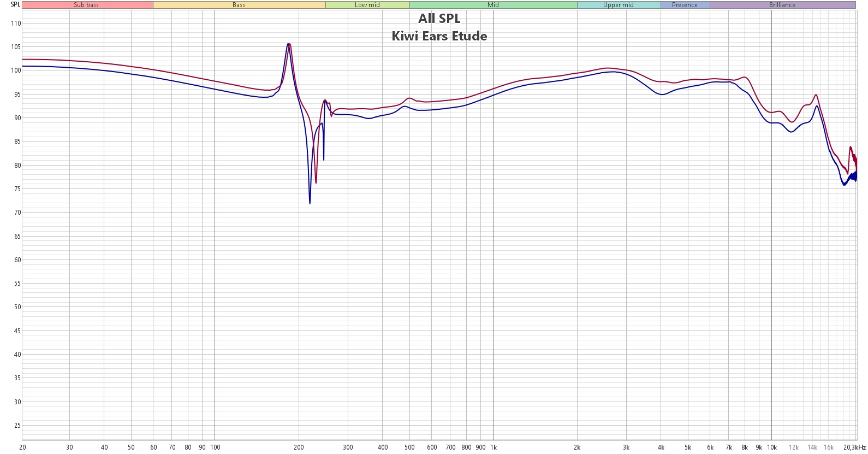Click the 25 dB axis label
Screen dimensions: 868x454
coord(17,426)
